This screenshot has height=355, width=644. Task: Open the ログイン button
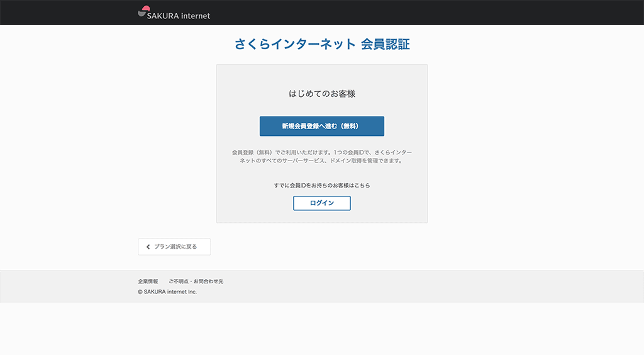(321, 203)
